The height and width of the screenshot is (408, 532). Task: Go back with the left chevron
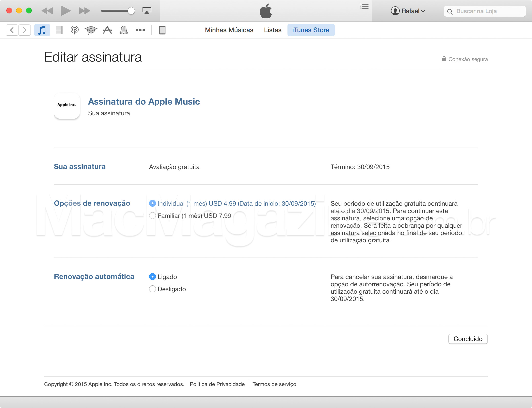point(12,30)
